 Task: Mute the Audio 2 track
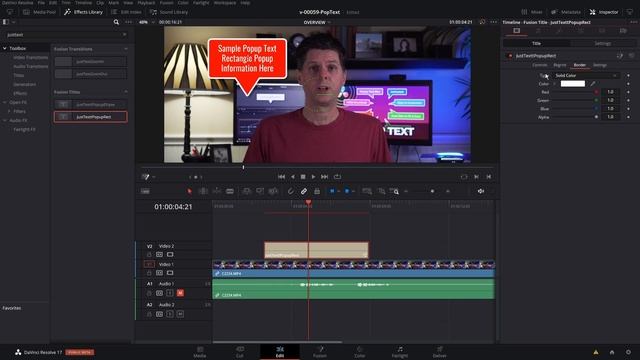(180, 314)
